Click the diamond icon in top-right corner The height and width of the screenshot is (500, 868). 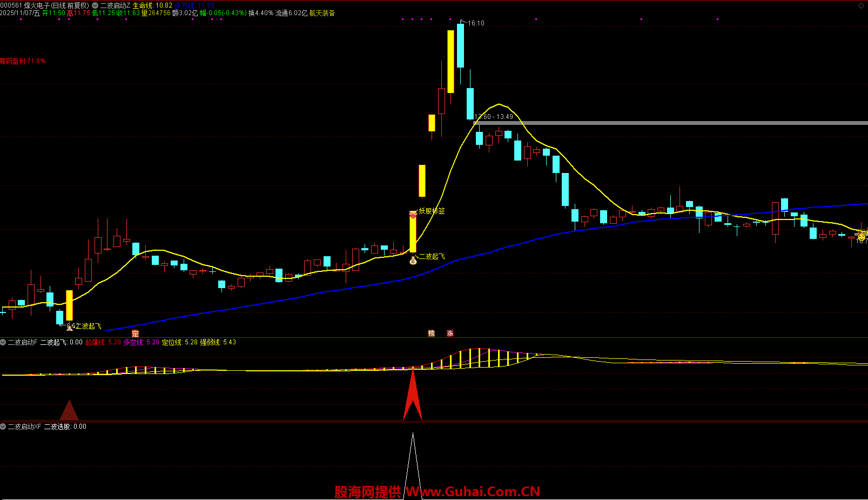coord(861,6)
